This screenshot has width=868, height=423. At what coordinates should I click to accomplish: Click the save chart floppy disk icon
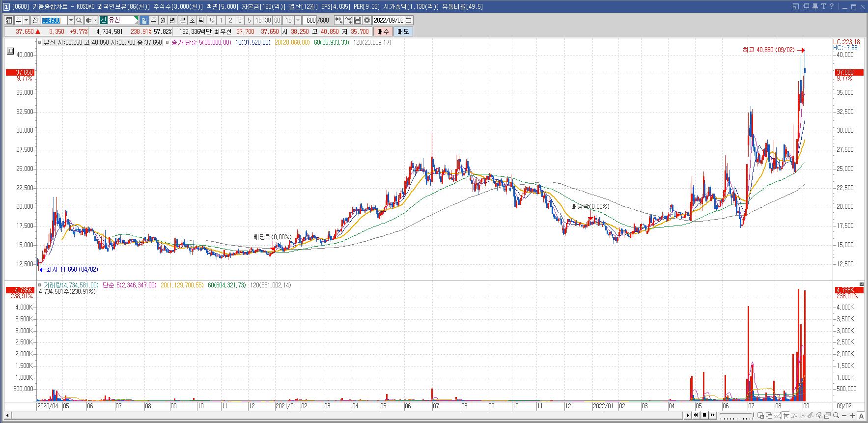click(358, 20)
